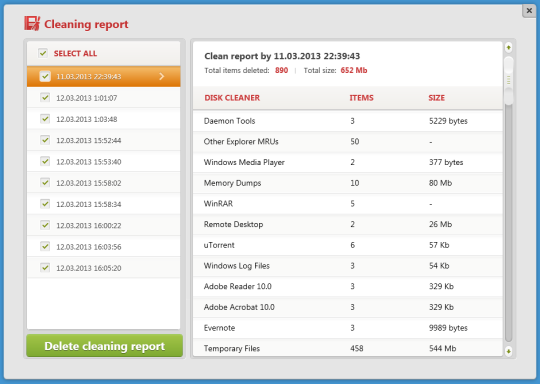View the report from 12.03.2013 16:00:22
The image size is (540, 384).
(104, 226)
